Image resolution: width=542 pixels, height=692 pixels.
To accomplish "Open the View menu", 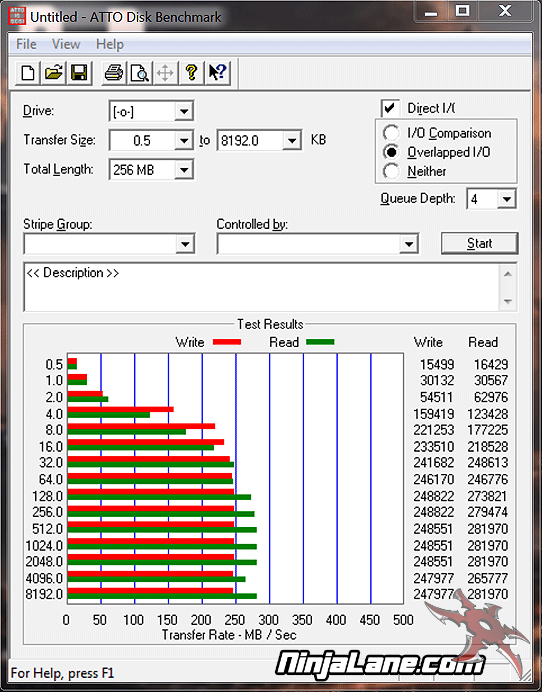I will point(66,44).
